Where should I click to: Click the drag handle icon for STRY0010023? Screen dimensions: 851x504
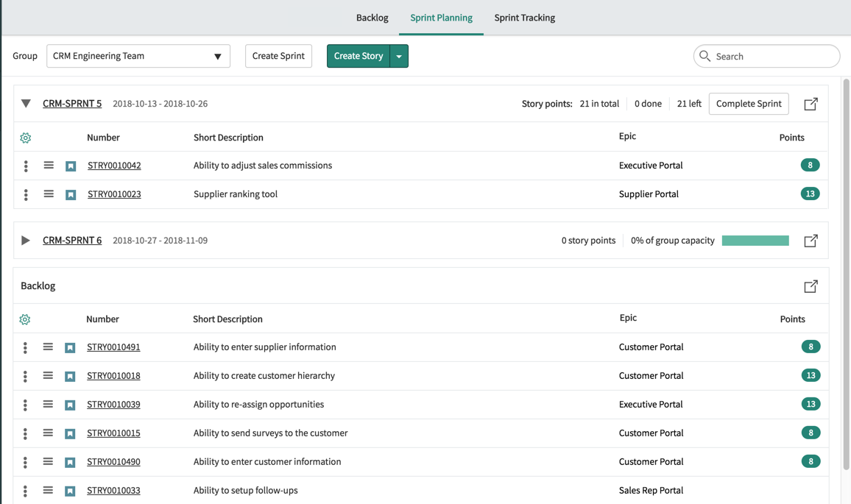(x=49, y=194)
